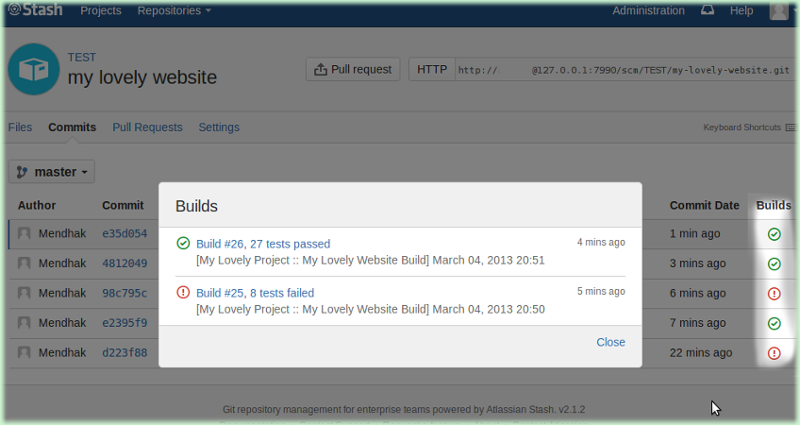Click the green build status icon for commit e35d054

774,234
